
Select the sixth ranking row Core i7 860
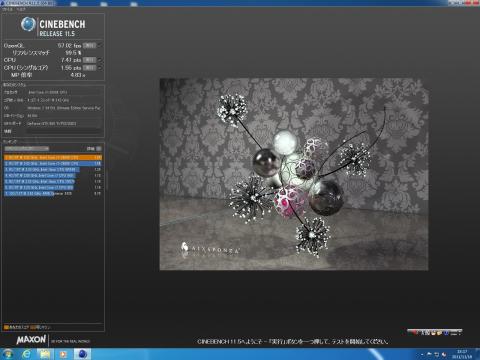click(53, 187)
